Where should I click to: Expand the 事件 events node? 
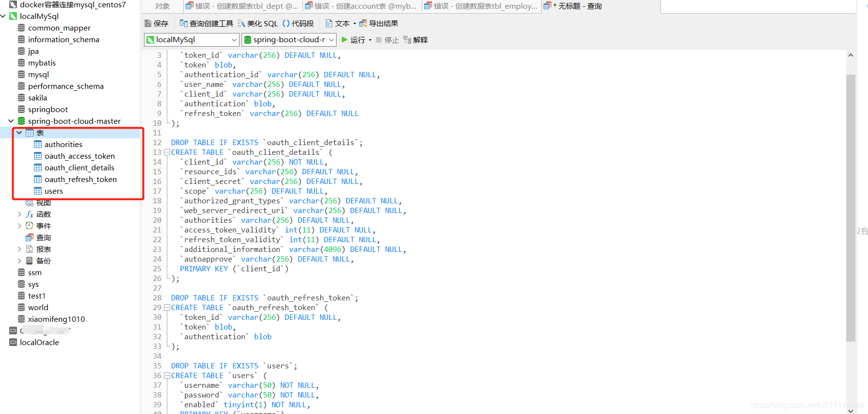(x=19, y=226)
